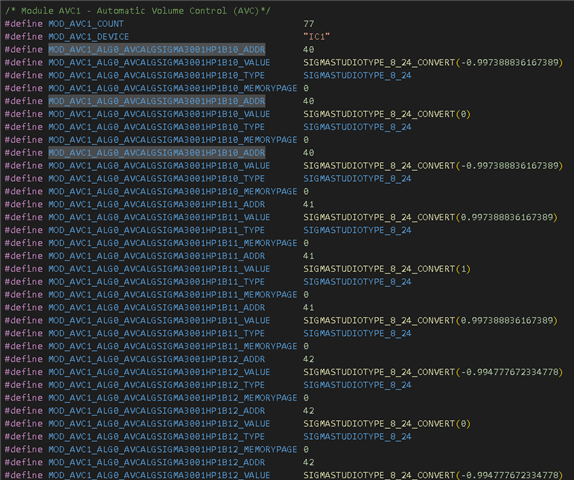Select HP1B11_VALUE macro on the CONVERT(1) row
The height and width of the screenshot is (480, 574).
click(x=159, y=269)
